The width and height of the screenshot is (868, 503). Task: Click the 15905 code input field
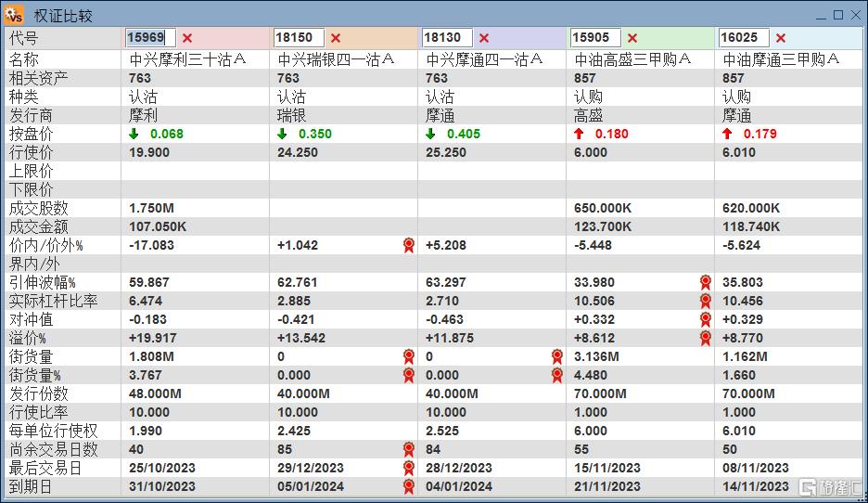595,38
